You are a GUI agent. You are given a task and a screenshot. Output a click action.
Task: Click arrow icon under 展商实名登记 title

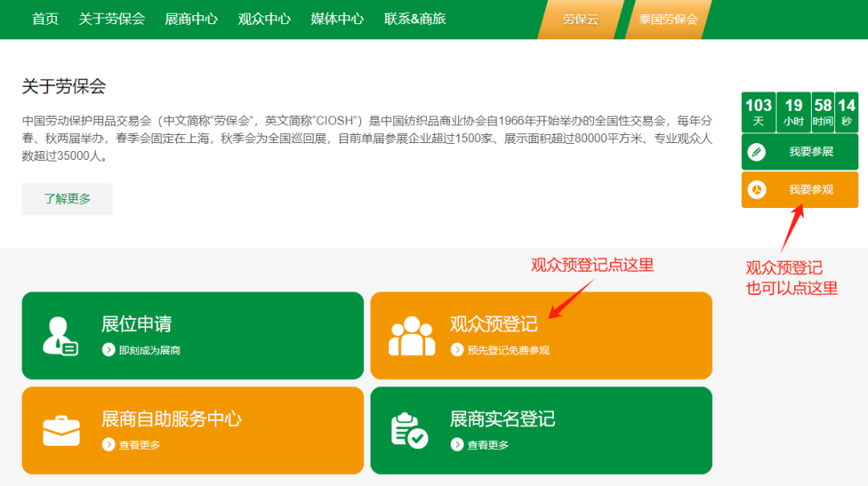[x=457, y=444]
